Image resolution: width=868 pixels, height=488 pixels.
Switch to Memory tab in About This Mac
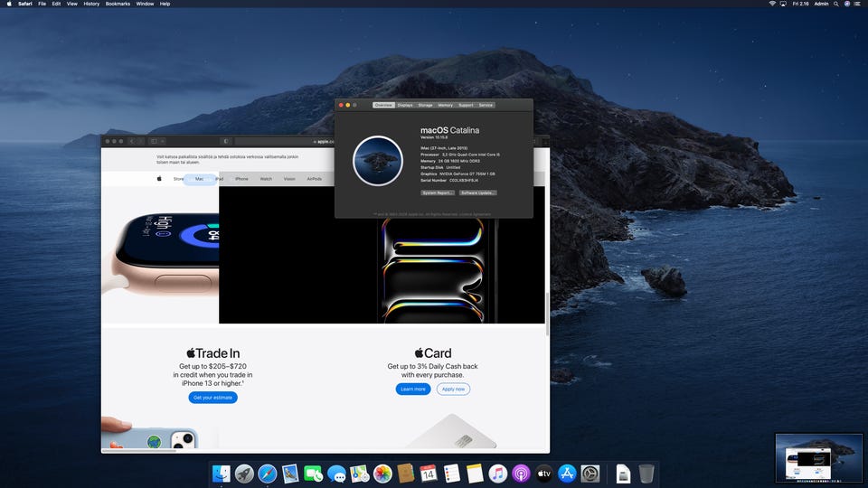[x=446, y=105]
